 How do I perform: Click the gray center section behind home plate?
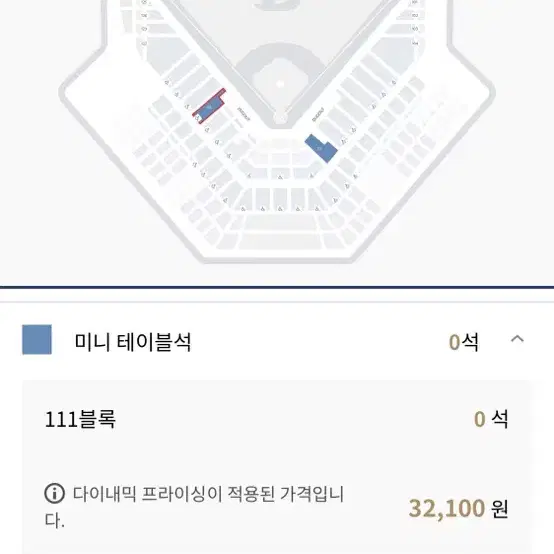pyautogui.click(x=280, y=158)
